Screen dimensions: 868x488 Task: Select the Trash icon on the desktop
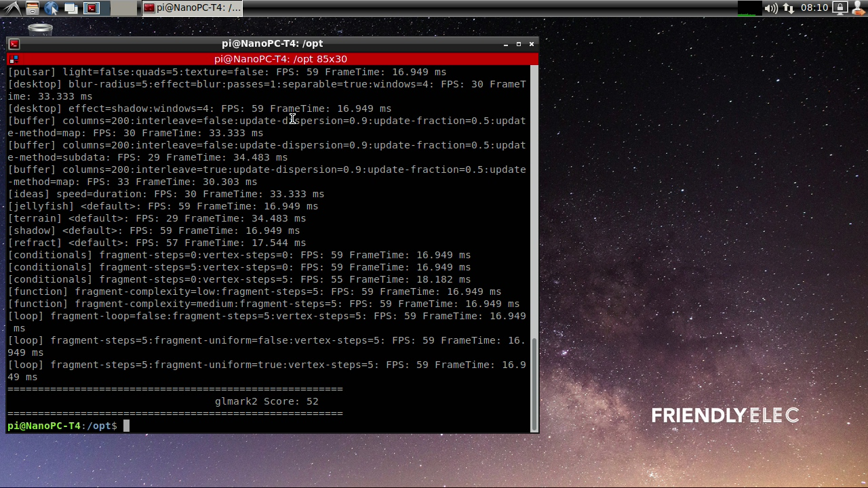coord(41,28)
